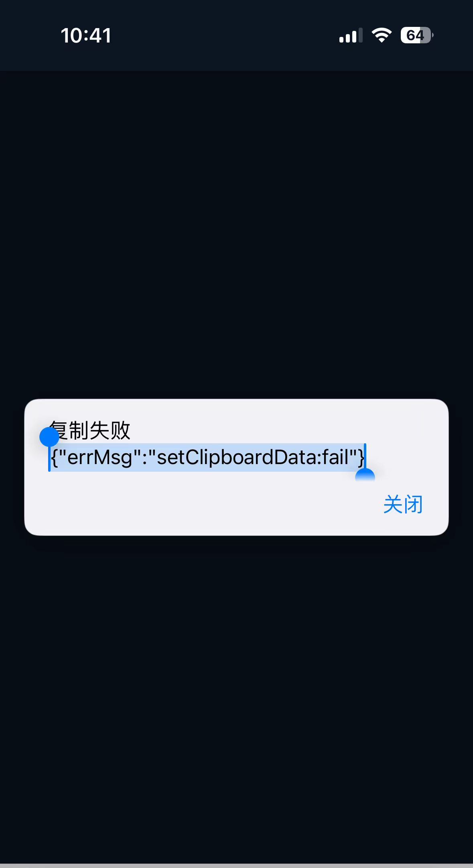Click the "errMsg" key in the message
Viewport: 473px width, 868px height.
[x=100, y=457]
